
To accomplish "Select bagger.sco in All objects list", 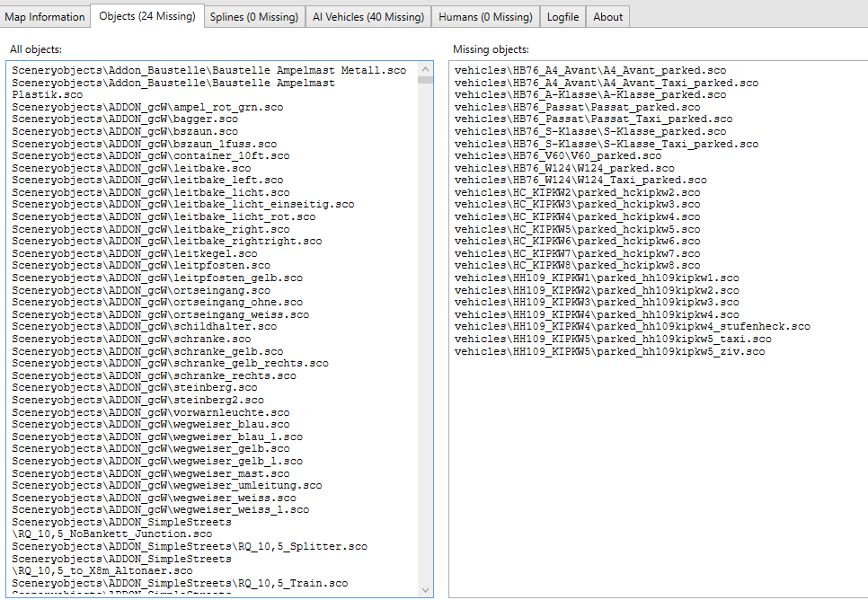I will point(125,119).
